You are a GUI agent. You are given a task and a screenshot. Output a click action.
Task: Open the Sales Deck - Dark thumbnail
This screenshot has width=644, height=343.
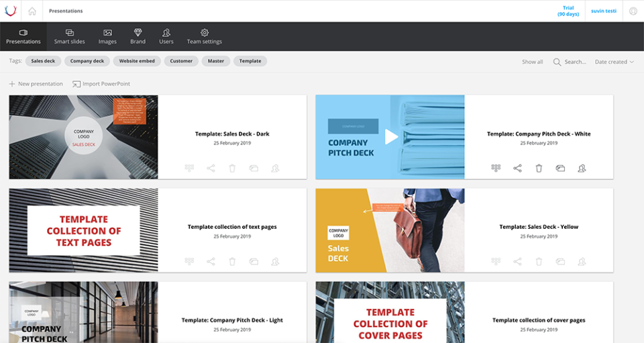click(83, 137)
